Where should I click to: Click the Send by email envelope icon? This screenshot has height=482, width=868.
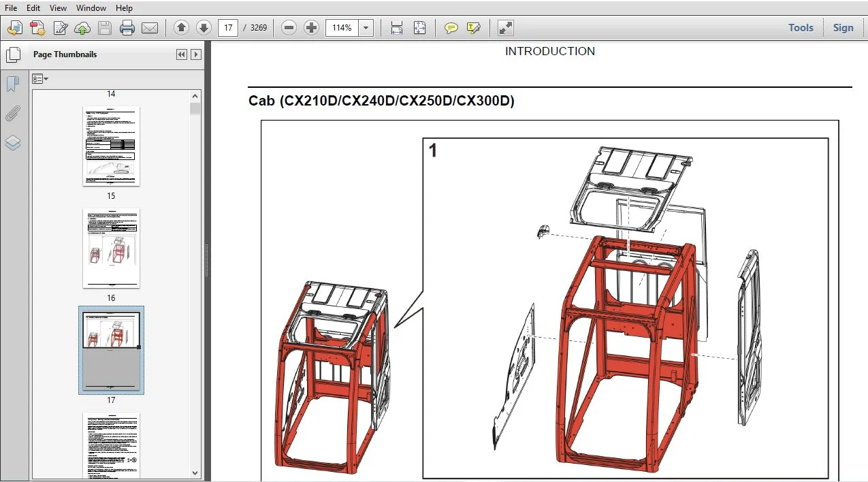point(150,28)
